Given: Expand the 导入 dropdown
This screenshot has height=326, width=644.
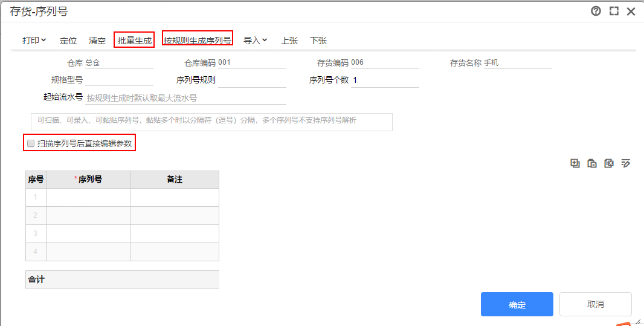Looking at the screenshot, I should point(255,41).
